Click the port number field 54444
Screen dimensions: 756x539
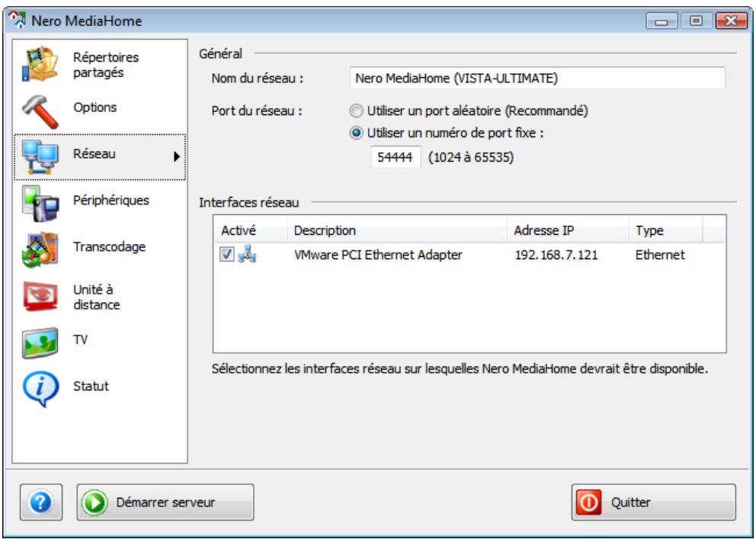[x=396, y=158]
